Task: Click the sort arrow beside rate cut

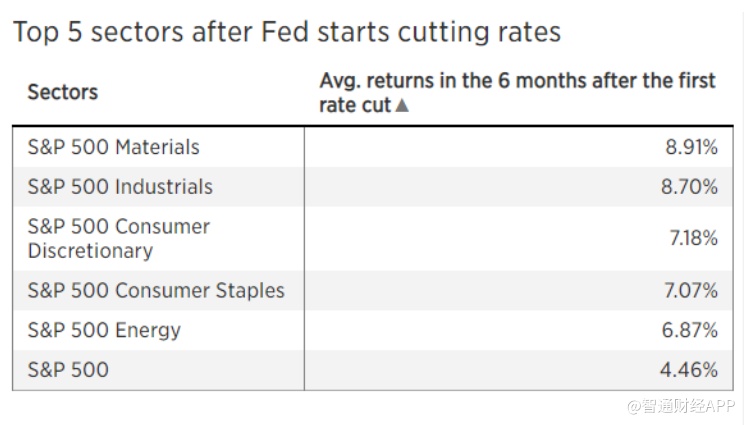Action: point(402,106)
